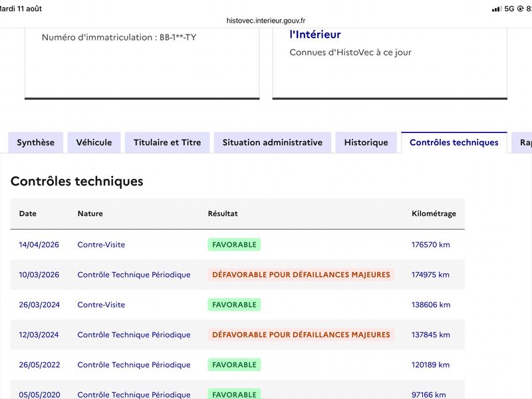The height and width of the screenshot is (399, 532).
Task: Select the 120189 km mileage entry
Action: [x=430, y=364]
